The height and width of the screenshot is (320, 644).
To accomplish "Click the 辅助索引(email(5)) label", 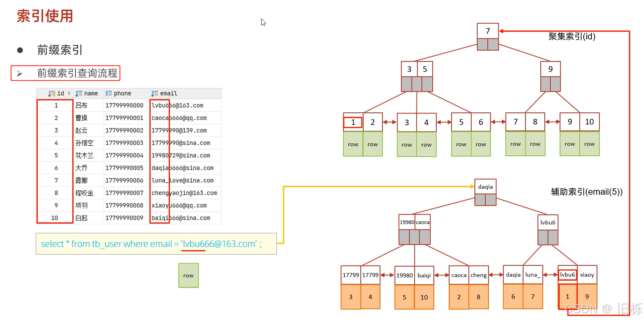I will (587, 192).
